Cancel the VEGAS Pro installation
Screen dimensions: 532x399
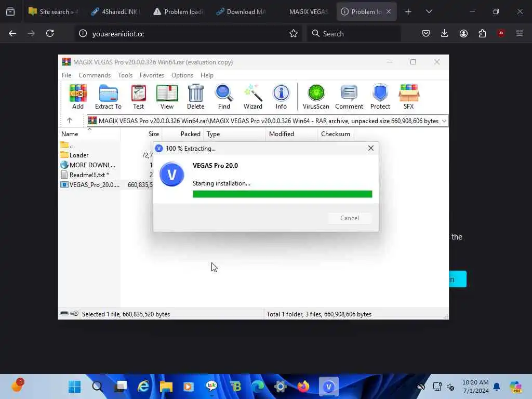point(350,218)
